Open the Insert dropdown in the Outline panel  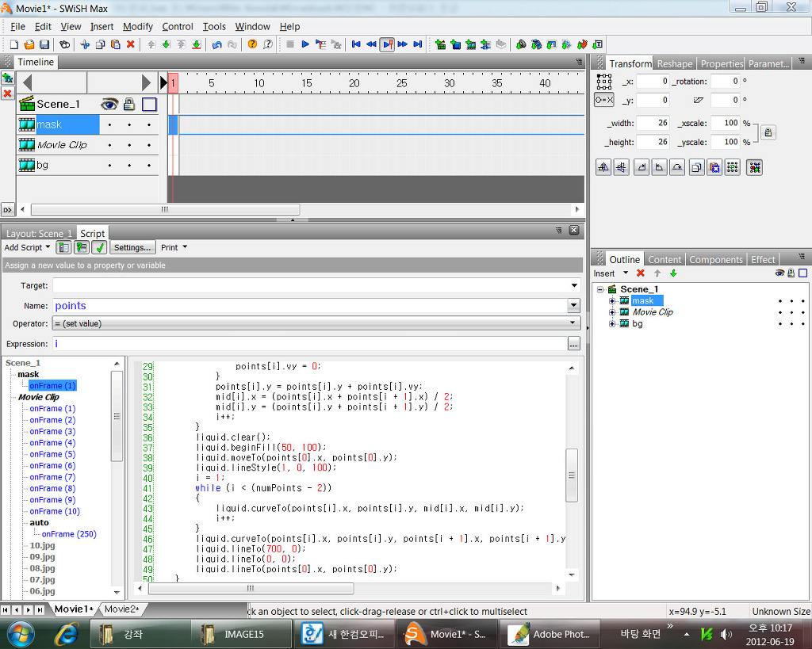point(611,273)
